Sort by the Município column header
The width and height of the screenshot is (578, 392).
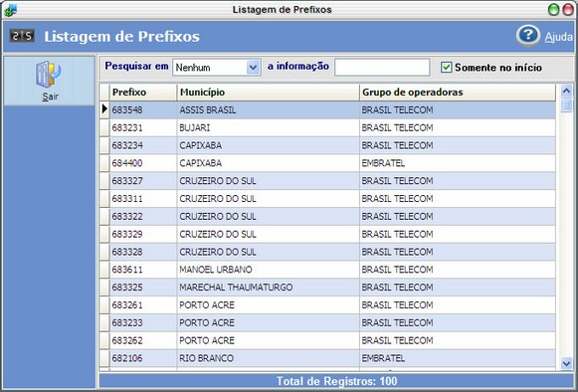pos(268,93)
